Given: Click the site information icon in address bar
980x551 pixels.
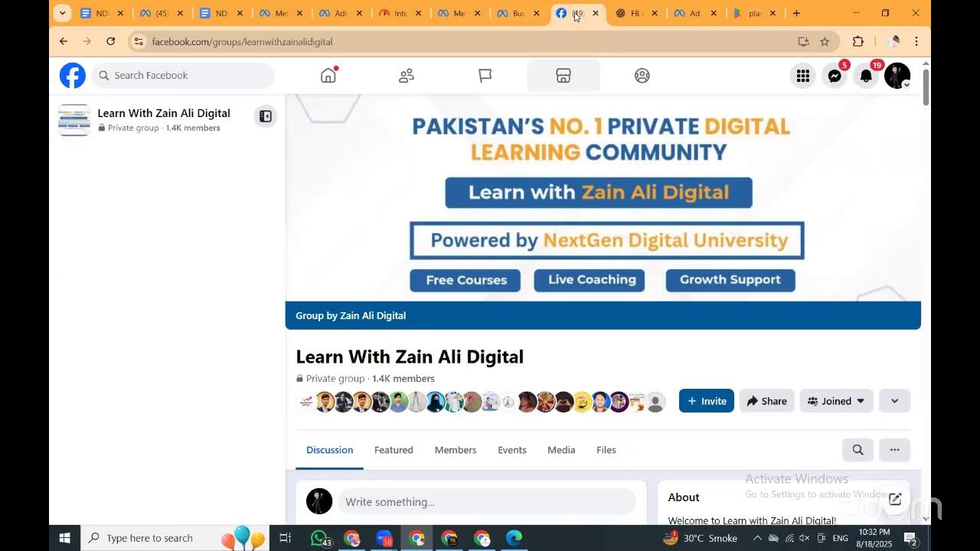Looking at the screenshot, I should coord(139,41).
